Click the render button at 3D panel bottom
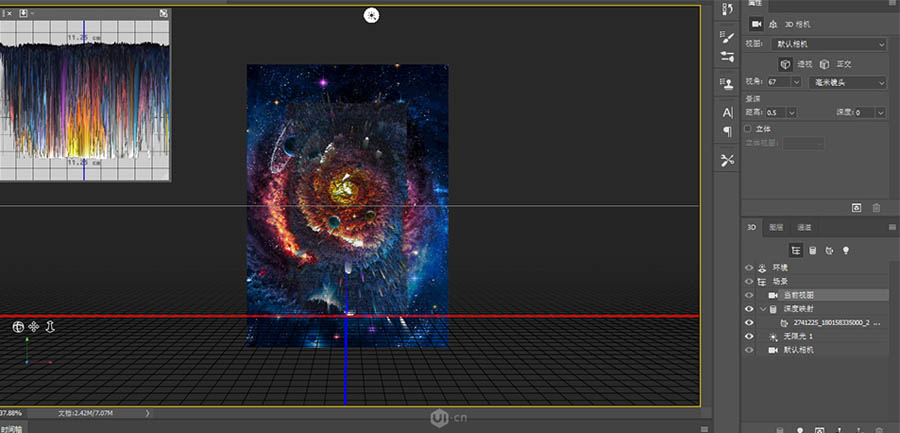The width and height of the screenshot is (900, 433). (x=820, y=430)
